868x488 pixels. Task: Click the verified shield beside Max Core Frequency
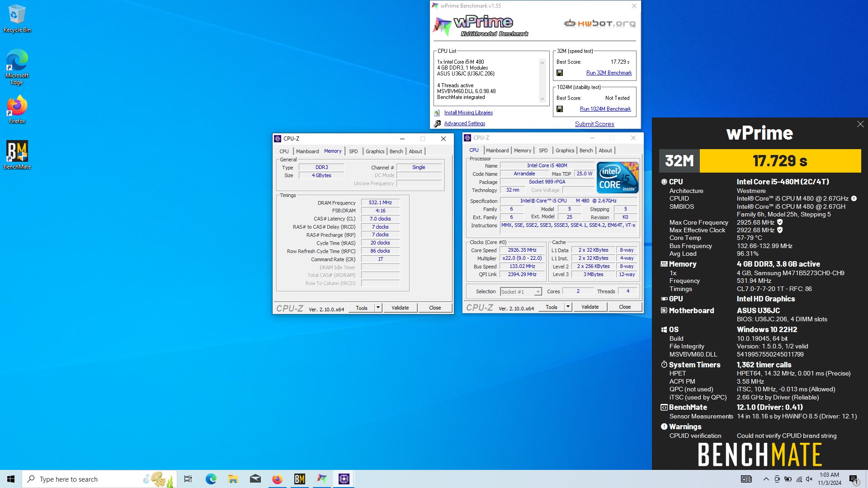pyautogui.click(x=780, y=222)
